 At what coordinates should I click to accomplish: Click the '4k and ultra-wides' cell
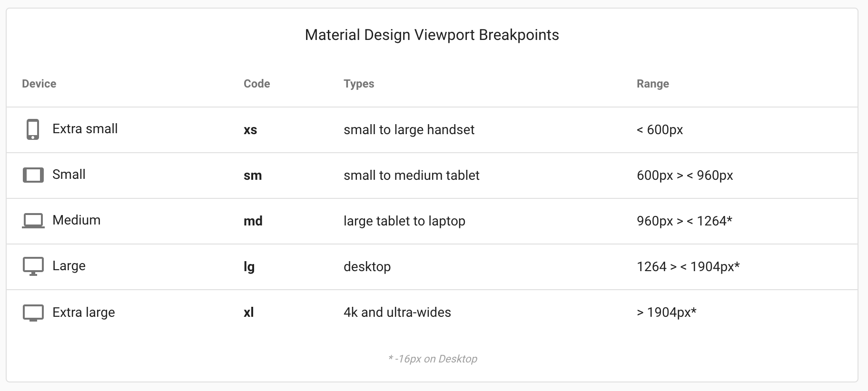(x=397, y=312)
